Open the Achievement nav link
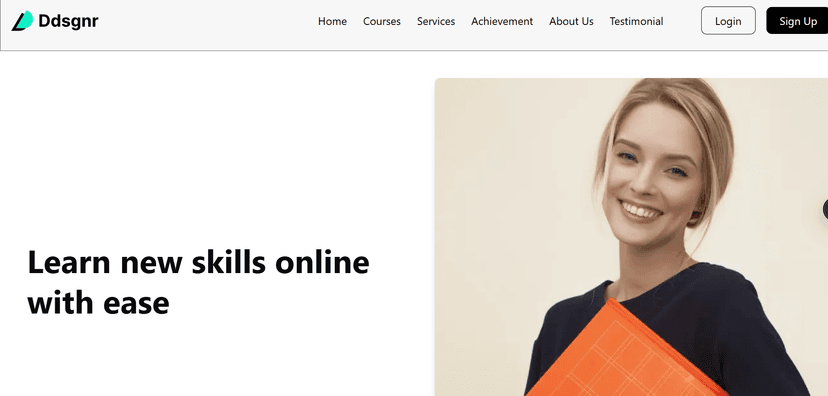The image size is (828, 396). point(502,21)
